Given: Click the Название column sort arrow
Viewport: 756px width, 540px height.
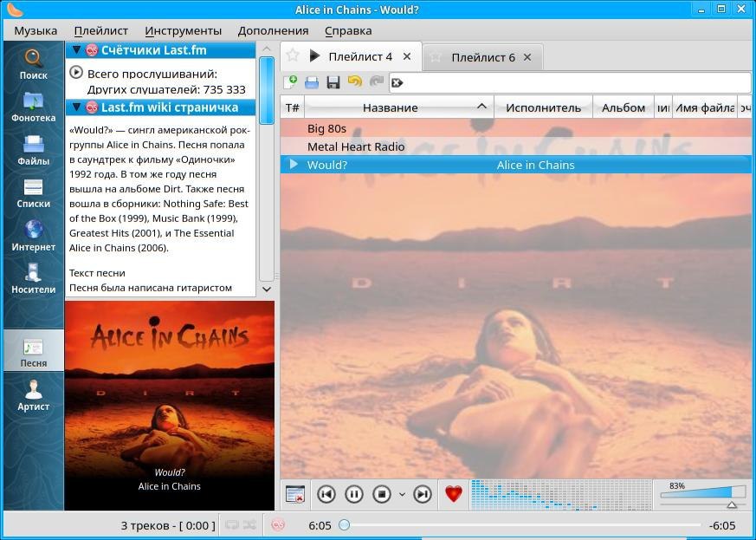Looking at the screenshot, I should 481,106.
